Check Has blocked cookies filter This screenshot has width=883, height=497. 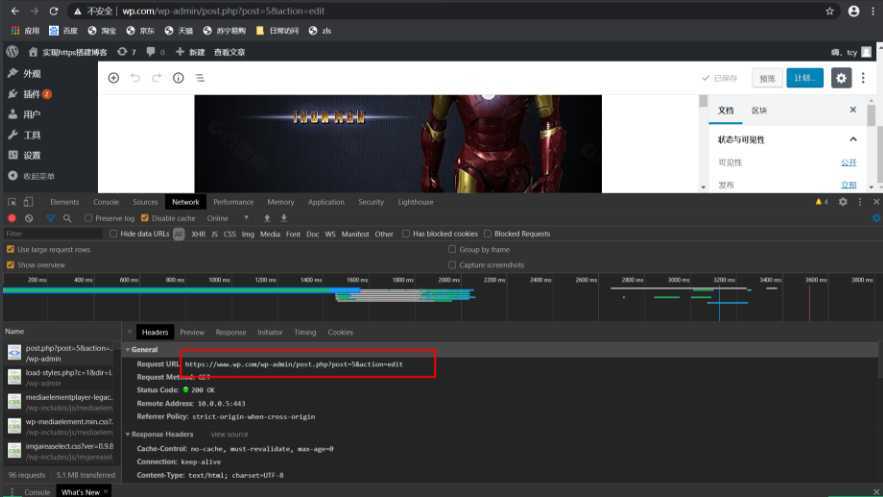tap(405, 234)
